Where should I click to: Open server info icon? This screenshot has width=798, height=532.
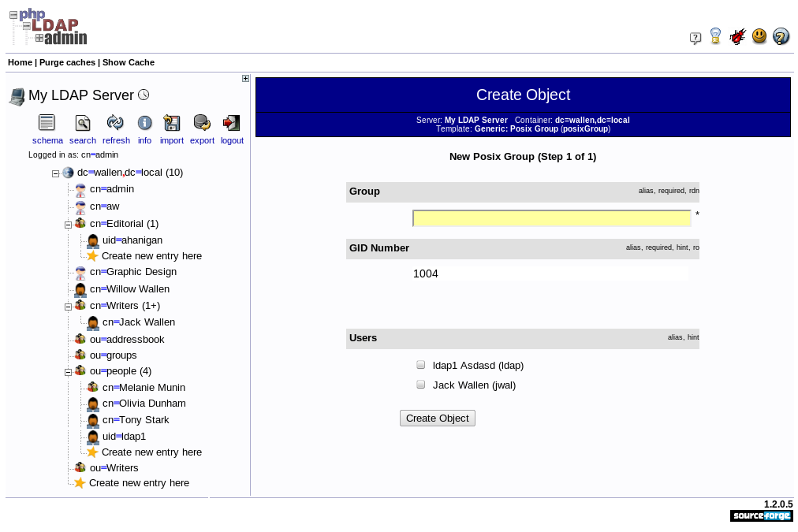coord(144,123)
